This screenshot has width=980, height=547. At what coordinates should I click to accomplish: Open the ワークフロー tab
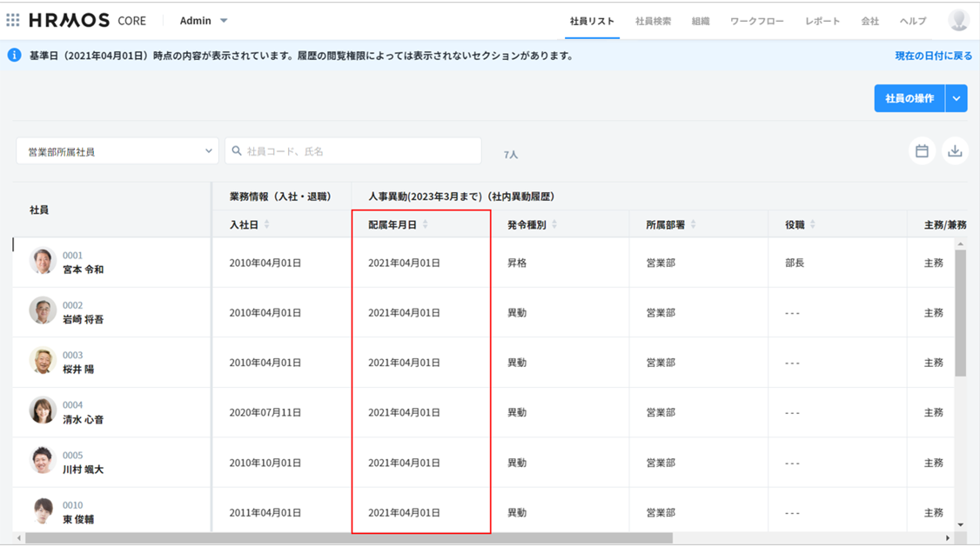[756, 21]
